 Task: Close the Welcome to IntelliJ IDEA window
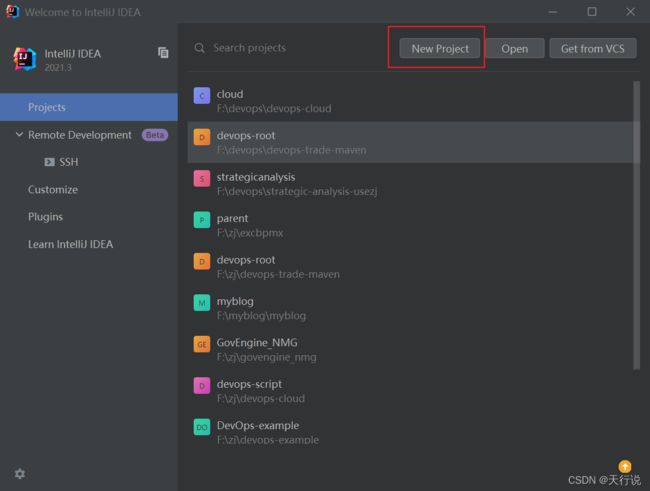coord(631,12)
